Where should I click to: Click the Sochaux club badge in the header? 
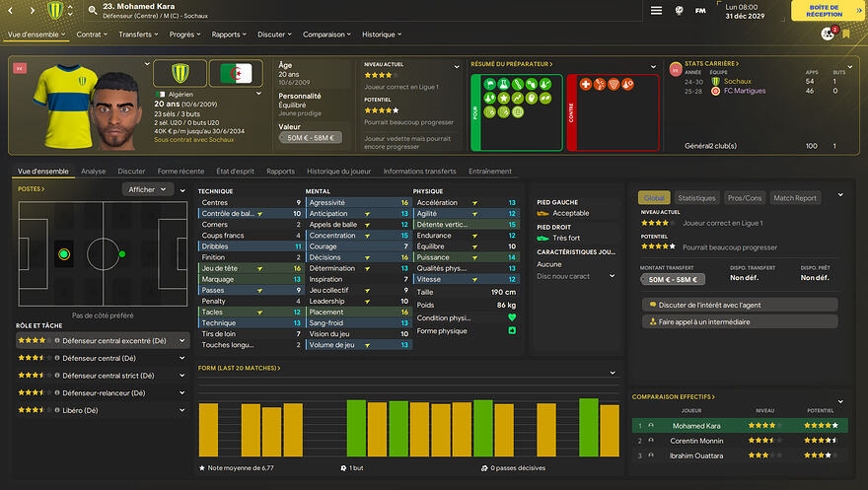click(55, 11)
